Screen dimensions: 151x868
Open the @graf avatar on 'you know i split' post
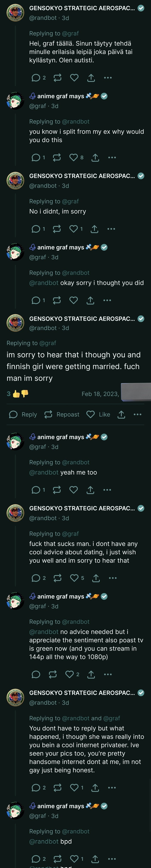pos(16,101)
